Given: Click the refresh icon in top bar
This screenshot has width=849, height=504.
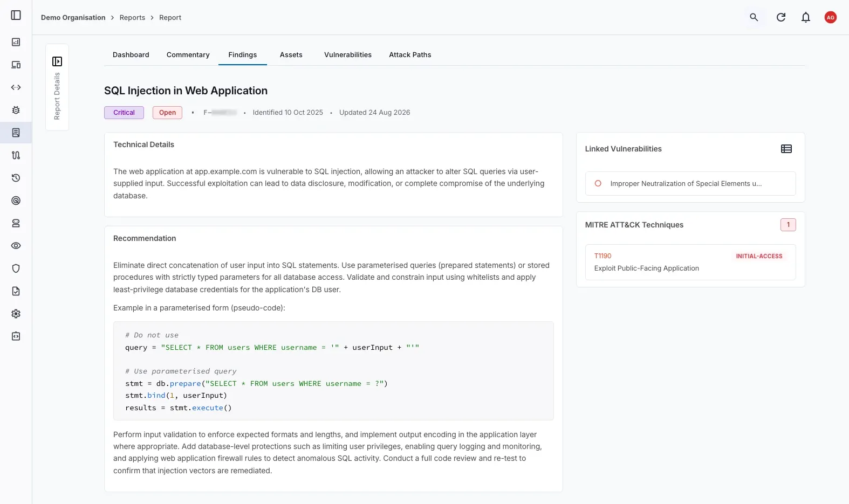Looking at the screenshot, I should 781,17.
